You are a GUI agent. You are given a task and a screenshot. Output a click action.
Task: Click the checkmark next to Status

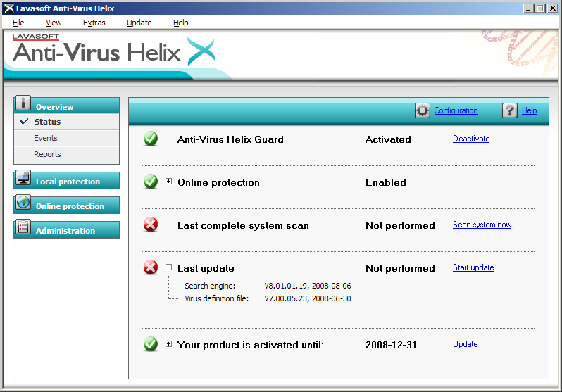25,122
